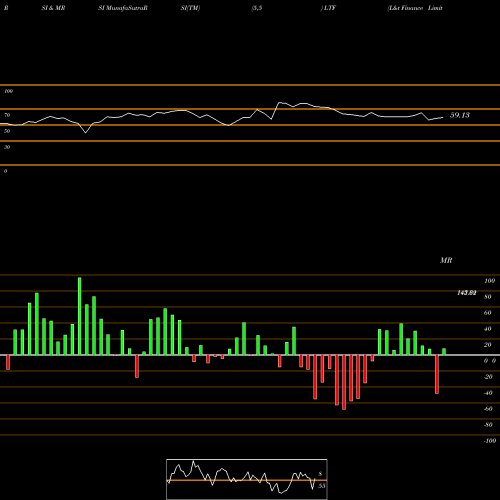Click the "50" level label on RSI axis

click(x=7, y=131)
